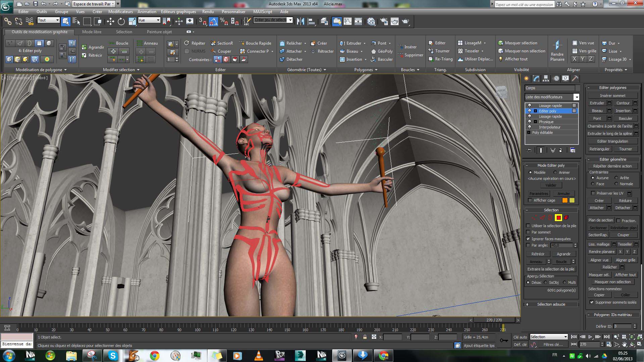Switch to the Peinture objet ribbon tab
Viewport: 644px width, 362px height.
[x=159, y=32]
